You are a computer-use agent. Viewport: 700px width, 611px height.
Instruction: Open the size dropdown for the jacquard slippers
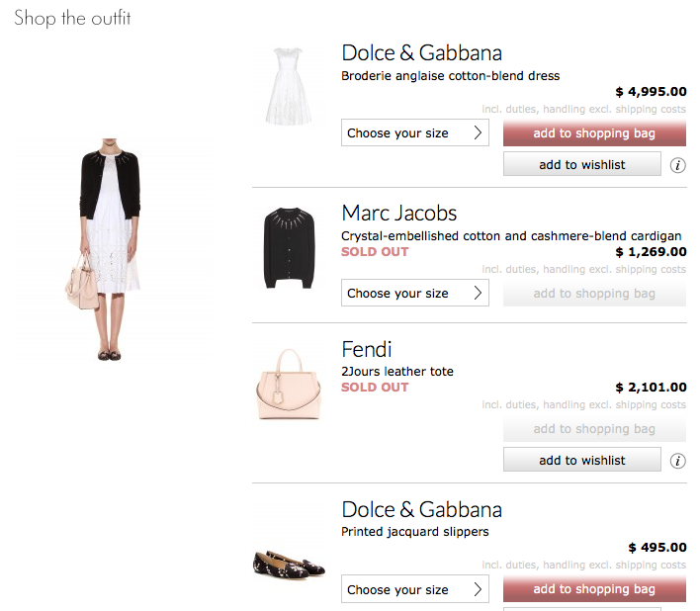click(414, 589)
